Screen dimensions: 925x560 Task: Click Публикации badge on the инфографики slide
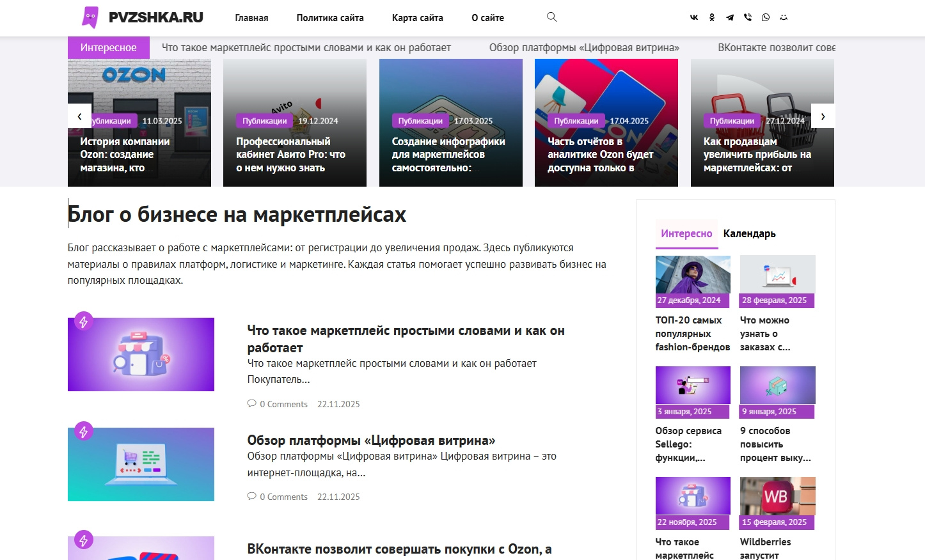click(x=420, y=121)
